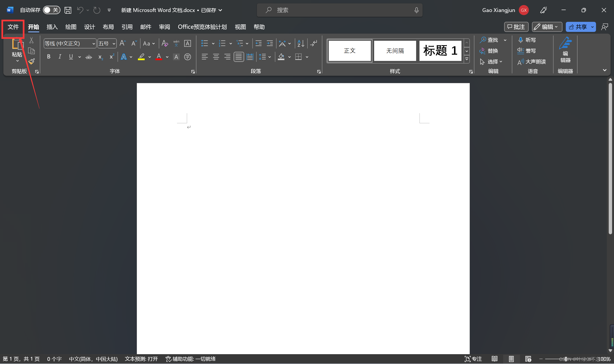Click the center align icon
Image resolution: width=614 pixels, height=364 pixels.
pyautogui.click(x=216, y=57)
